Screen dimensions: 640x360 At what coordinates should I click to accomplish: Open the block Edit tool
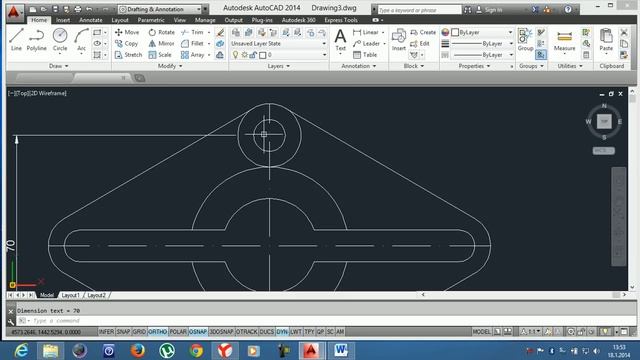click(420, 43)
